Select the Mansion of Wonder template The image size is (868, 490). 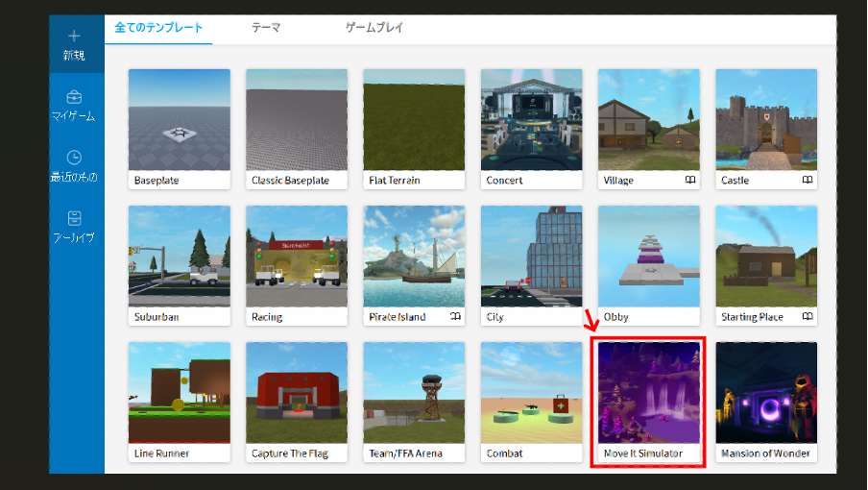tap(765, 394)
